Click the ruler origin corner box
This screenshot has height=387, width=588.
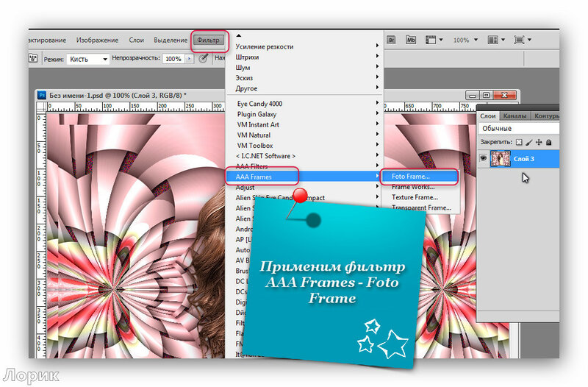(41, 107)
